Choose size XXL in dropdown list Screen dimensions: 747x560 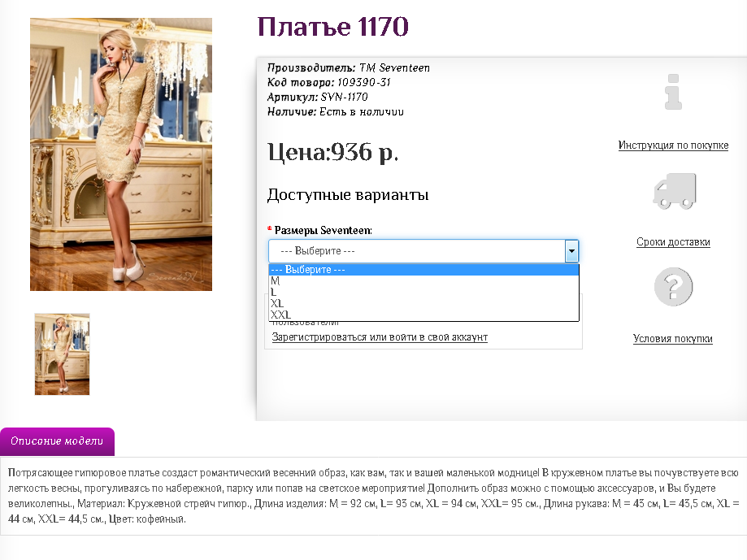[424, 315]
